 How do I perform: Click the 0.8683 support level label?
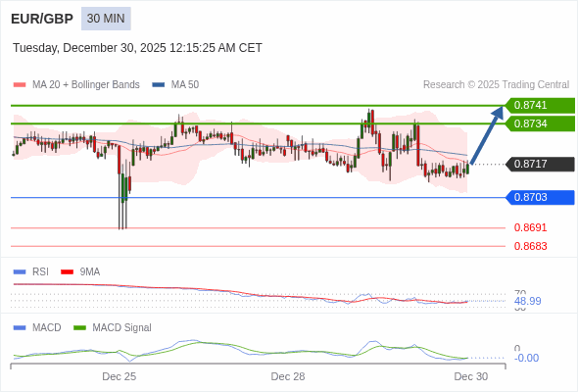tap(530, 246)
